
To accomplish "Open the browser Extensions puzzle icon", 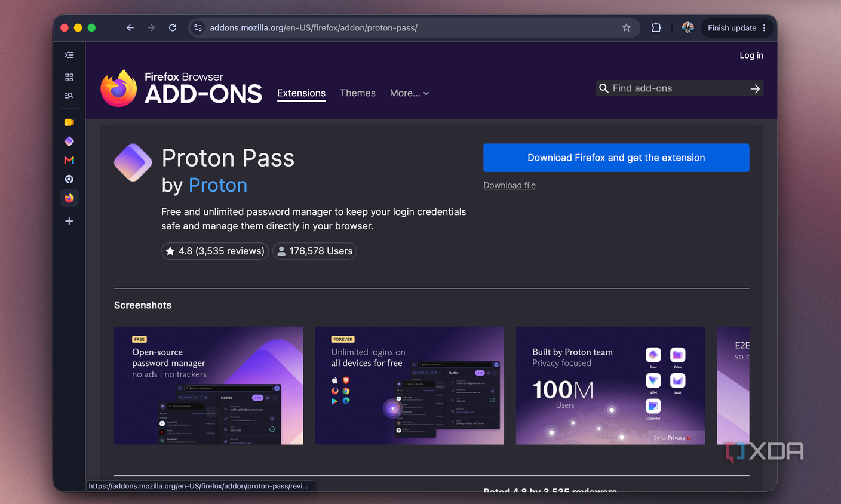I will [656, 27].
